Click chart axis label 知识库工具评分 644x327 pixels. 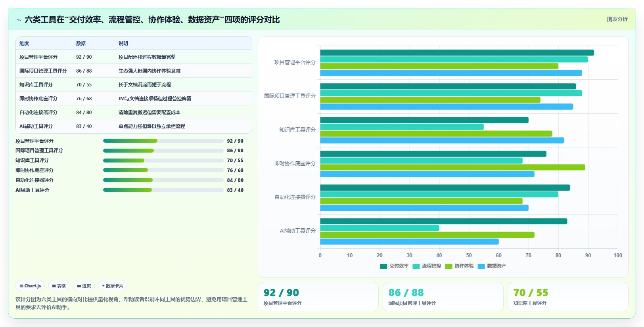pyautogui.click(x=297, y=130)
